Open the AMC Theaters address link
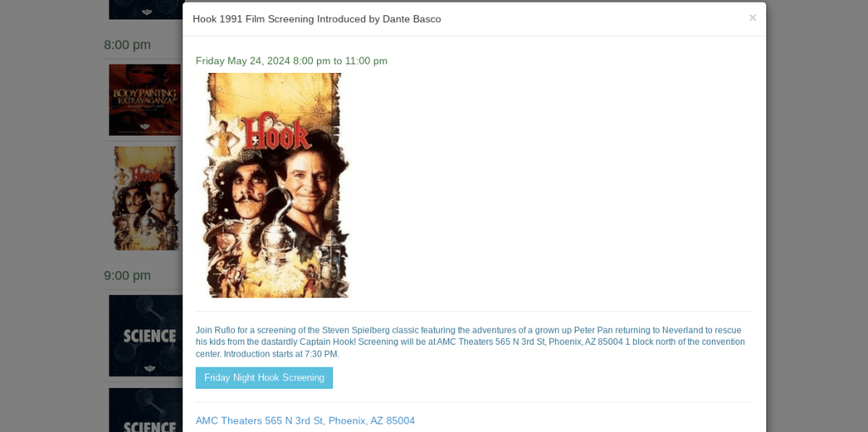Image resolution: width=868 pixels, height=432 pixels. 305,421
